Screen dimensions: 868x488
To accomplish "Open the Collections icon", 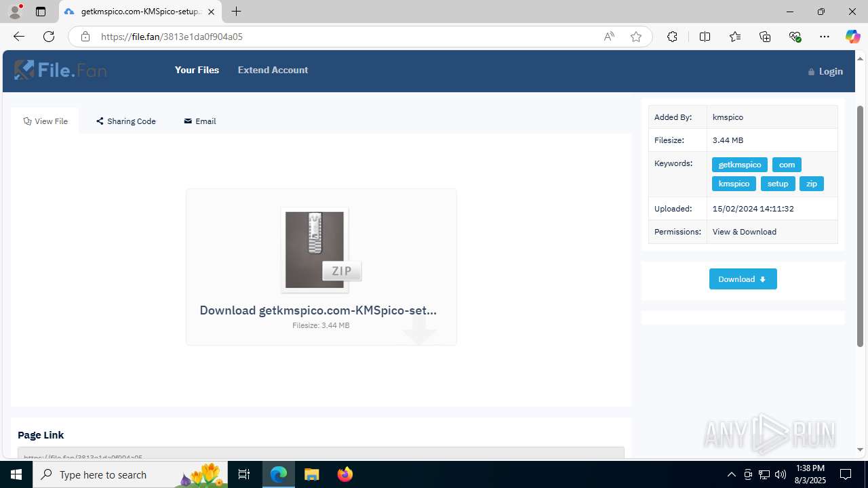I will (x=765, y=37).
